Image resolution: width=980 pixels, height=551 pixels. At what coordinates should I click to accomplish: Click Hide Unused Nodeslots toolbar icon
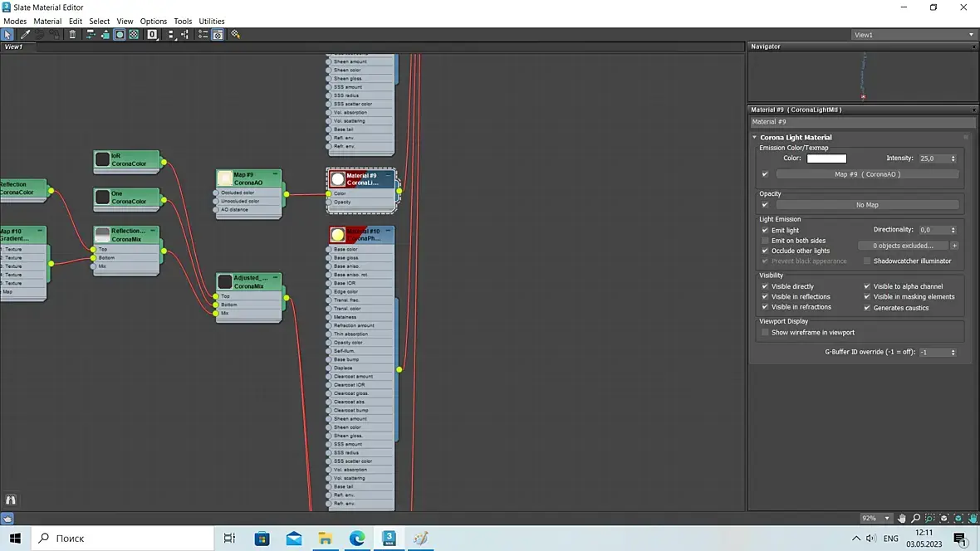coord(105,35)
